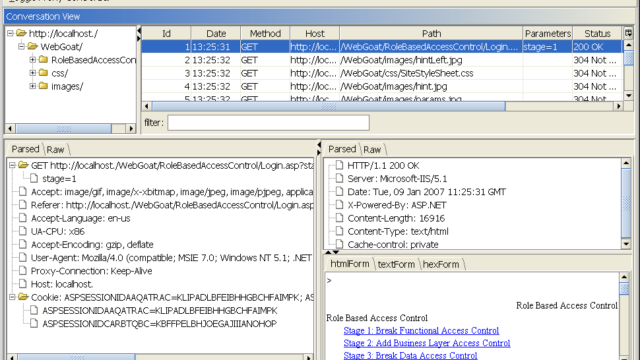Expand the RoleBasedAccessControl folder node
640x360 pixels.
click(x=33, y=60)
